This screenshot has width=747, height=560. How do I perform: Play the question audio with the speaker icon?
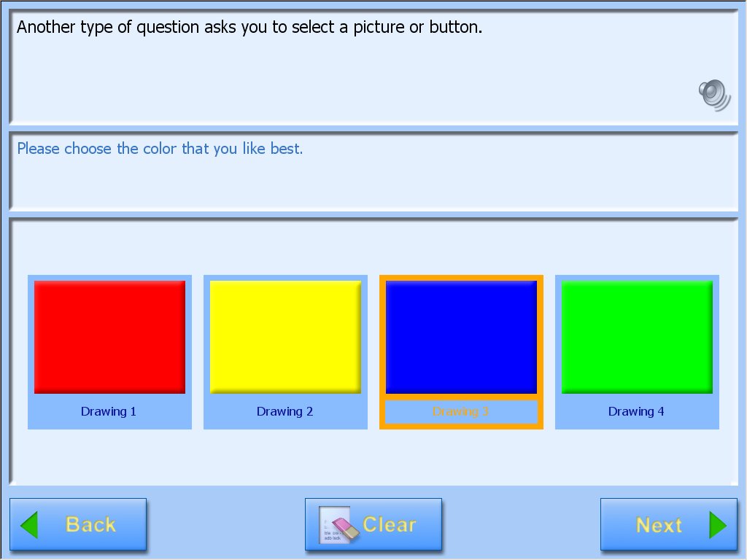coord(714,95)
